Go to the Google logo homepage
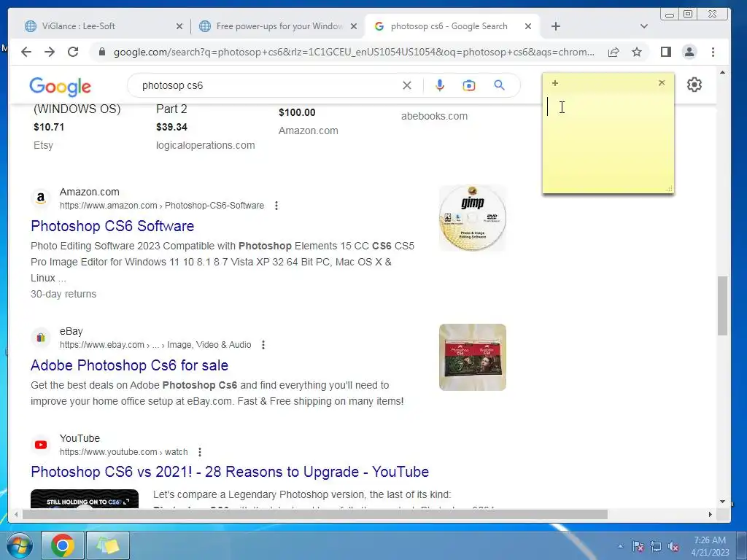747x560 pixels. (x=60, y=86)
